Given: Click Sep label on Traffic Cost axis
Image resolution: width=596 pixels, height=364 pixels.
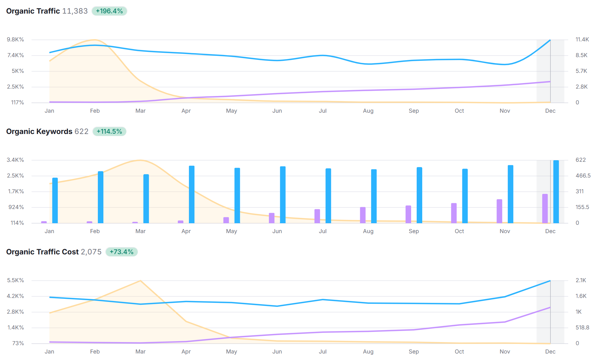Looking at the screenshot, I should point(414,352).
